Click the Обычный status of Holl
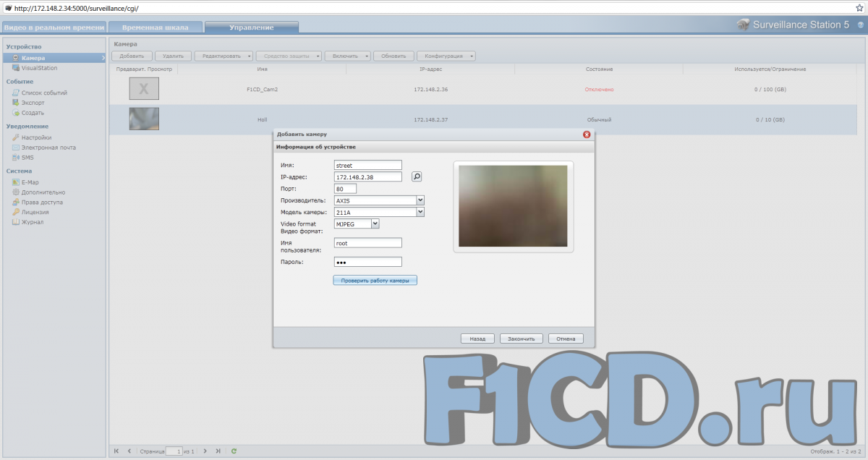 [x=599, y=119]
